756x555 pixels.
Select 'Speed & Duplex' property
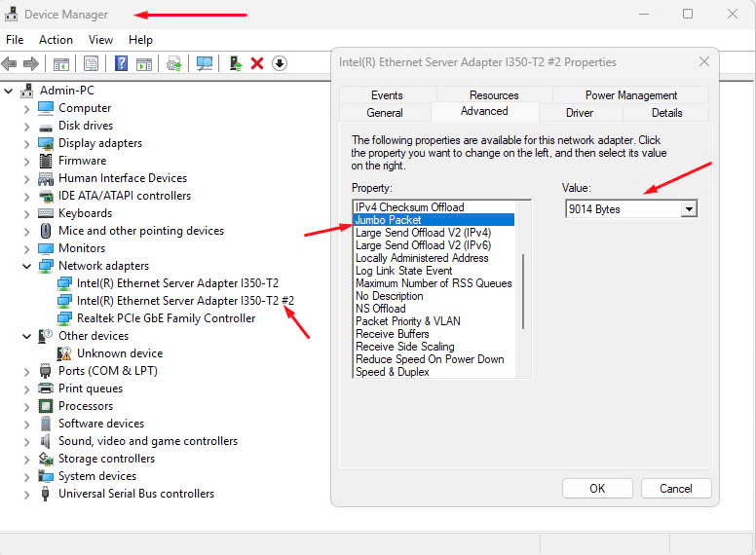(392, 372)
